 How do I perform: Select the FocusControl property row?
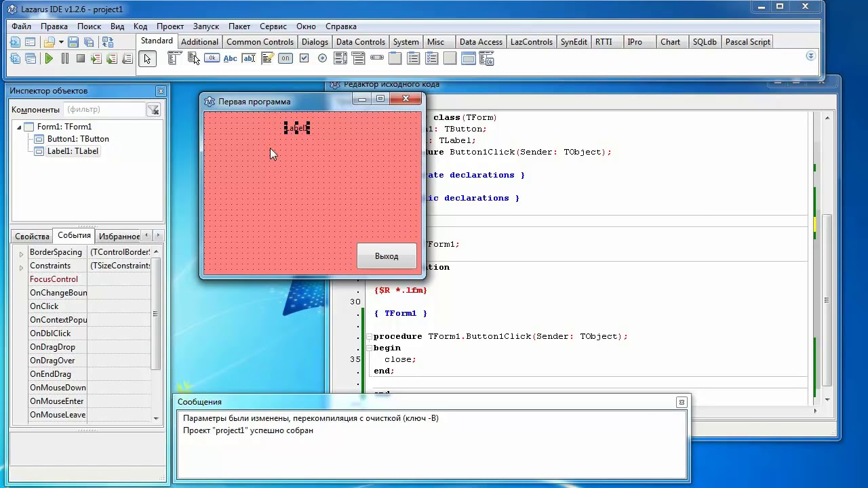89,279
